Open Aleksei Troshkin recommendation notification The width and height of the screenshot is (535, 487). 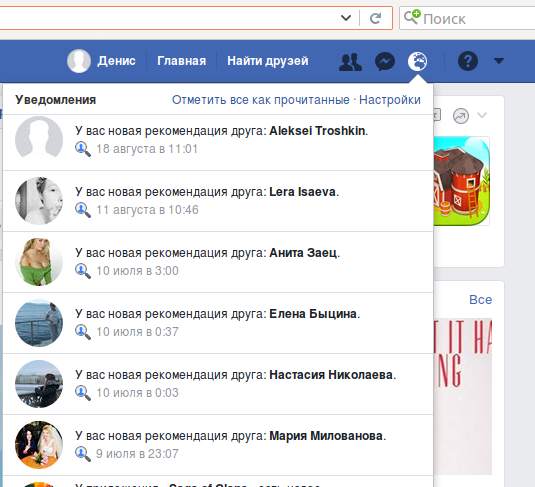[x=218, y=143]
